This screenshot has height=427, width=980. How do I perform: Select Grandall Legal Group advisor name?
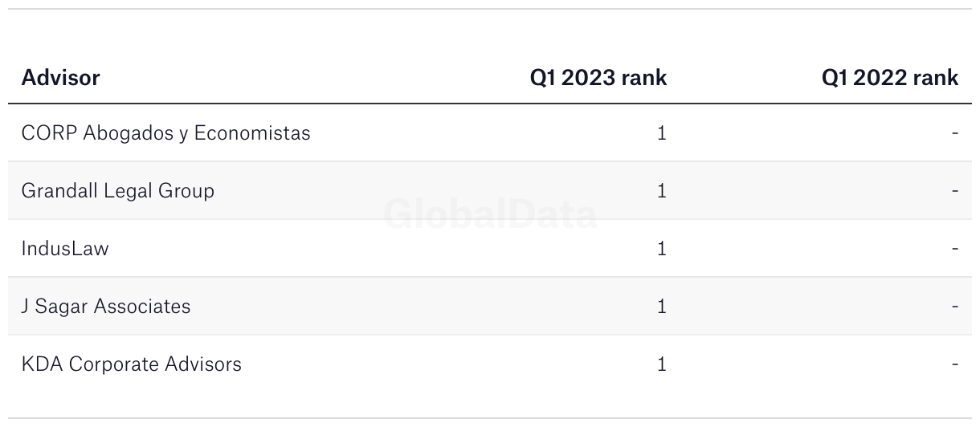tap(118, 191)
